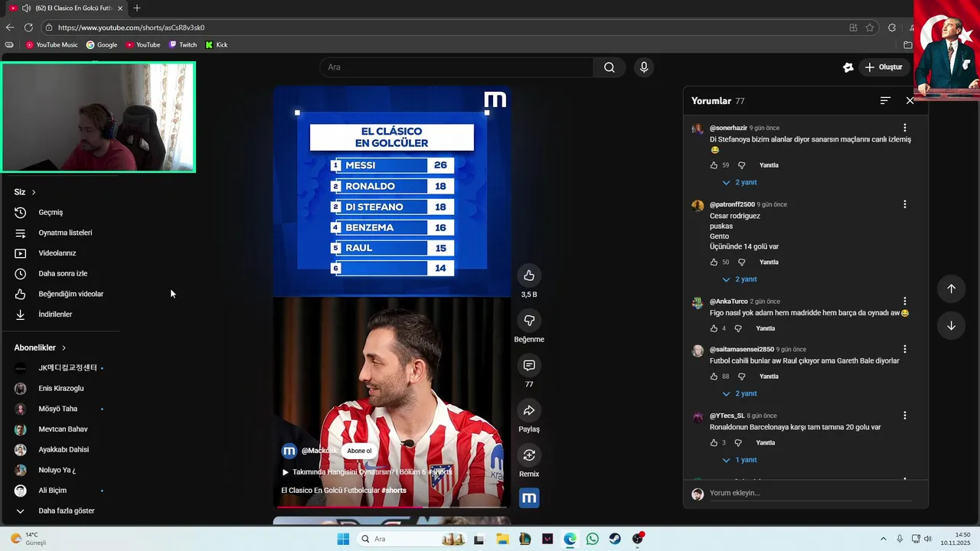Click the search magnifier button
This screenshot has height=551, width=980.
point(609,67)
